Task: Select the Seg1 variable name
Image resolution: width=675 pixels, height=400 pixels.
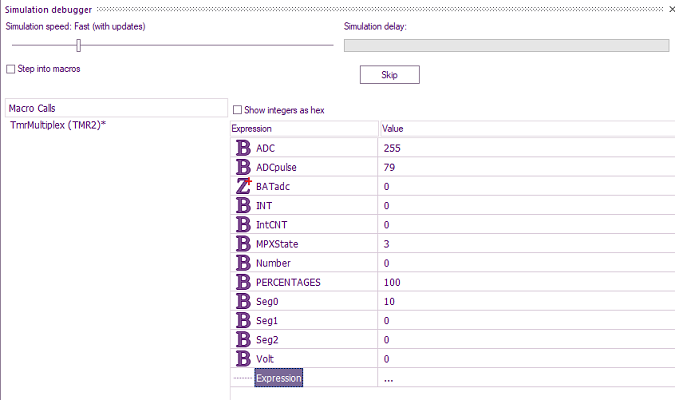Action: click(x=267, y=320)
